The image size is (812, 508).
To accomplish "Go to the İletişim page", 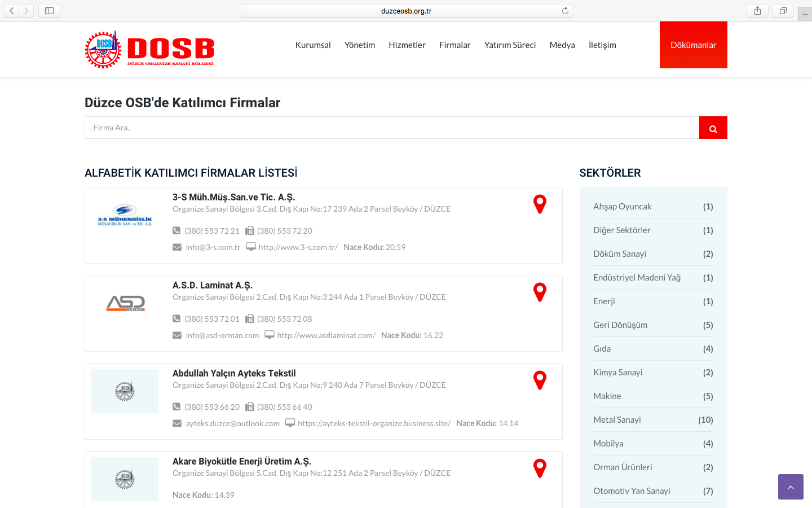I will click(x=602, y=45).
